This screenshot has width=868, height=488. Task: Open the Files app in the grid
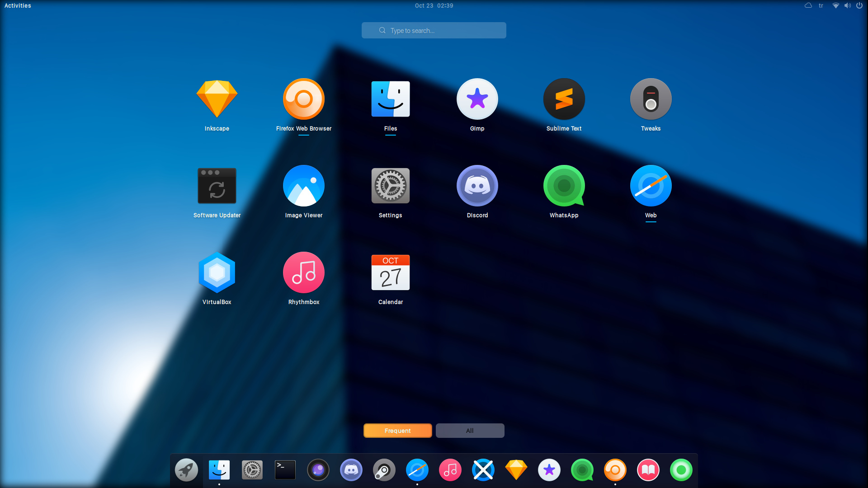coord(391,99)
